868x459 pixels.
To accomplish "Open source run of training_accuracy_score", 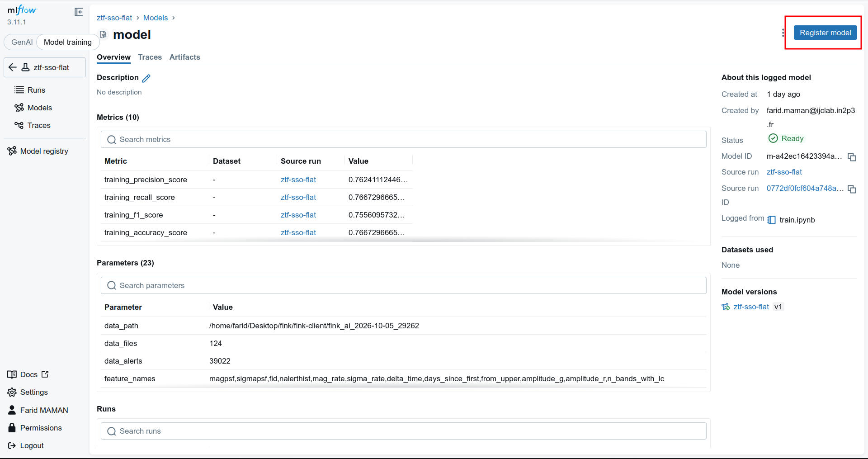I will [298, 232].
